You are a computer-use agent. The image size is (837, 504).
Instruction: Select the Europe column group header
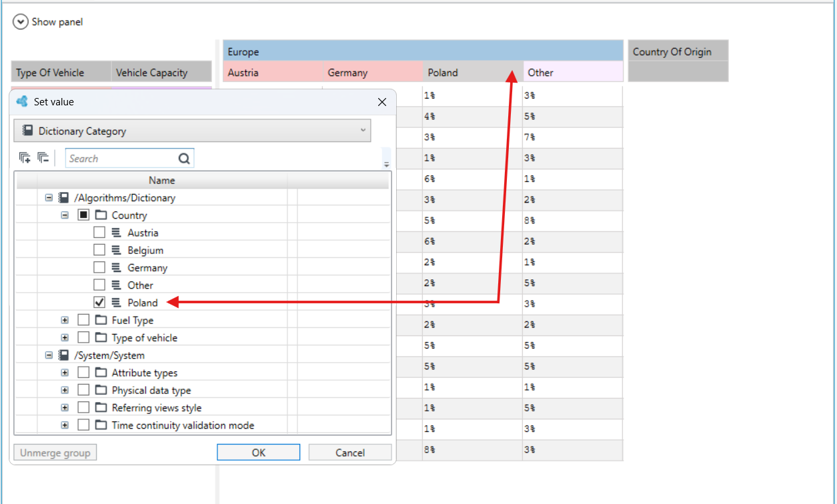[x=423, y=51]
